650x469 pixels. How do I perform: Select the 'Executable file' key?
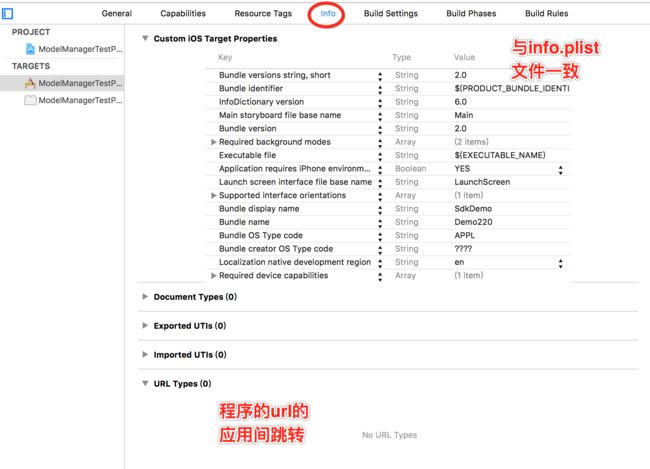(247, 155)
